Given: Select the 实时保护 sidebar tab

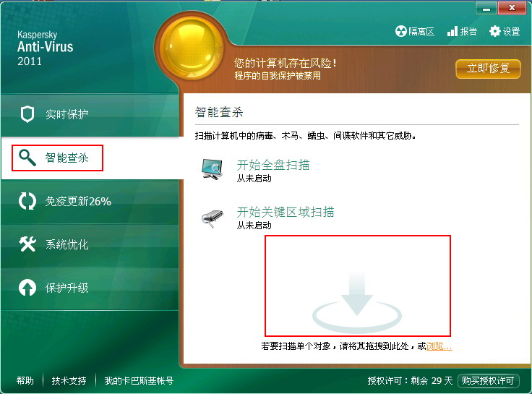Looking at the screenshot, I should (x=90, y=115).
